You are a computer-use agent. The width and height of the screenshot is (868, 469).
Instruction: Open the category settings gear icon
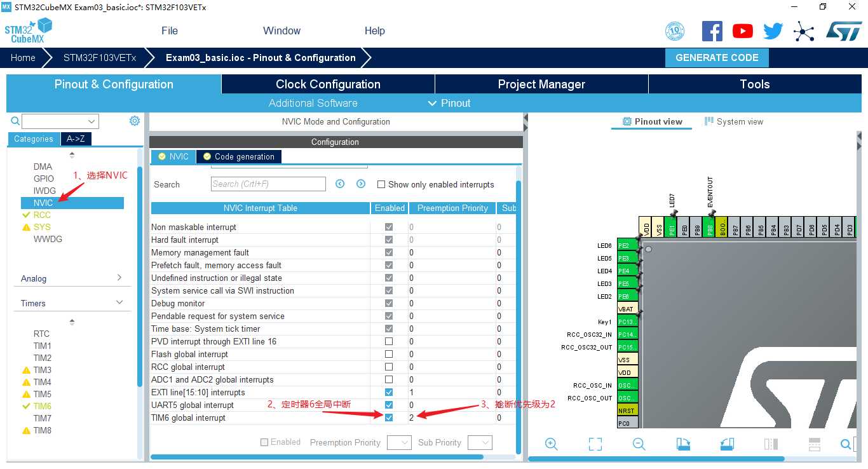tap(134, 121)
